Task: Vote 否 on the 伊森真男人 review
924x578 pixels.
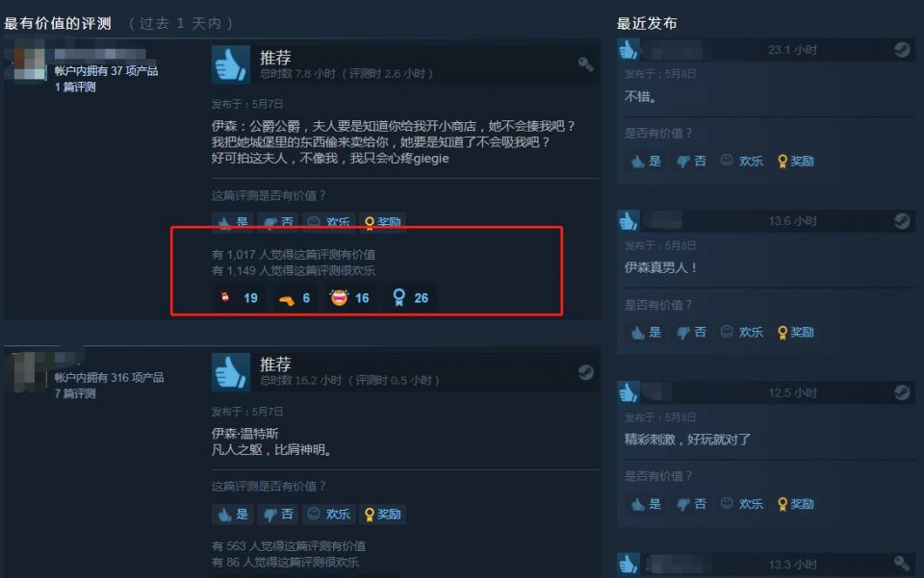Action: tap(691, 333)
